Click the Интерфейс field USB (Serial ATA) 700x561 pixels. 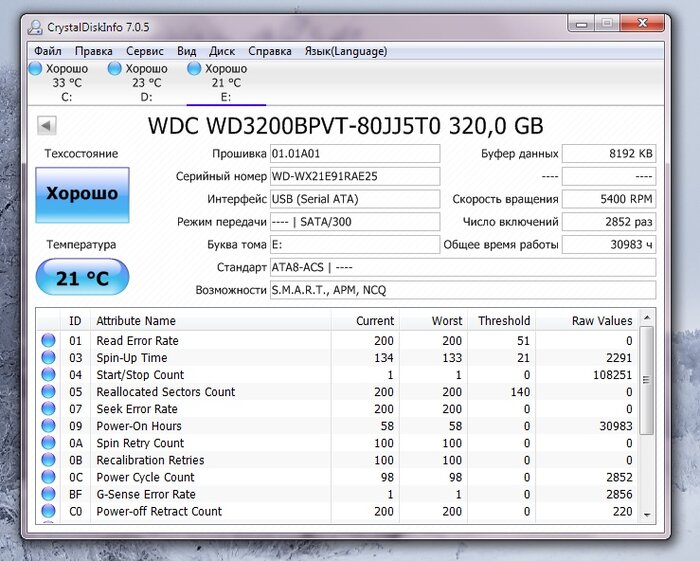point(355,199)
